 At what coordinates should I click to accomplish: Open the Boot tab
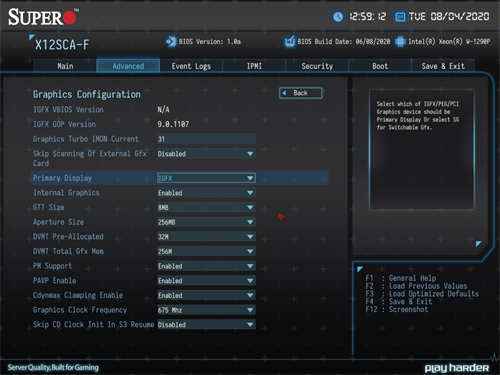click(380, 66)
